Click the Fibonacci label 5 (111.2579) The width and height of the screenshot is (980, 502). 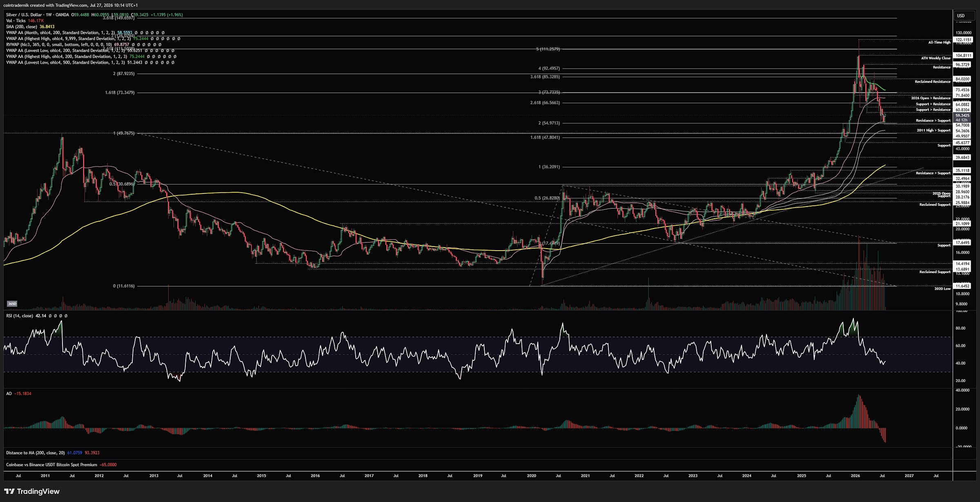(x=548, y=49)
